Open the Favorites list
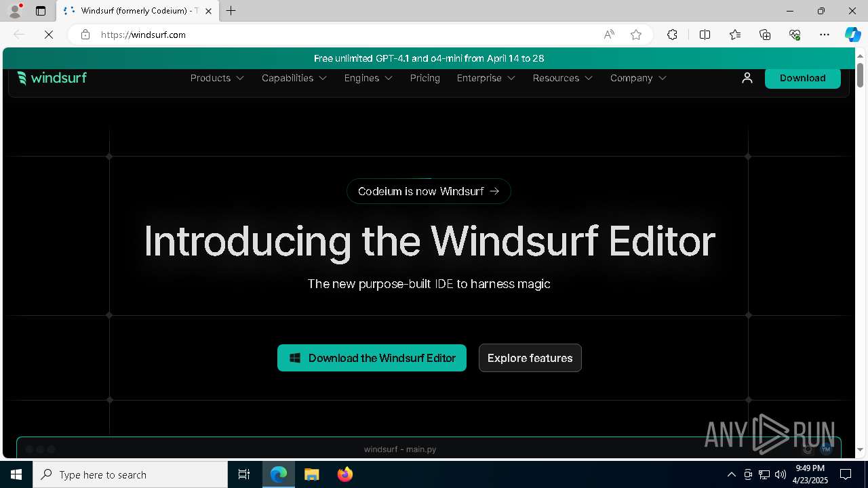 click(x=735, y=35)
